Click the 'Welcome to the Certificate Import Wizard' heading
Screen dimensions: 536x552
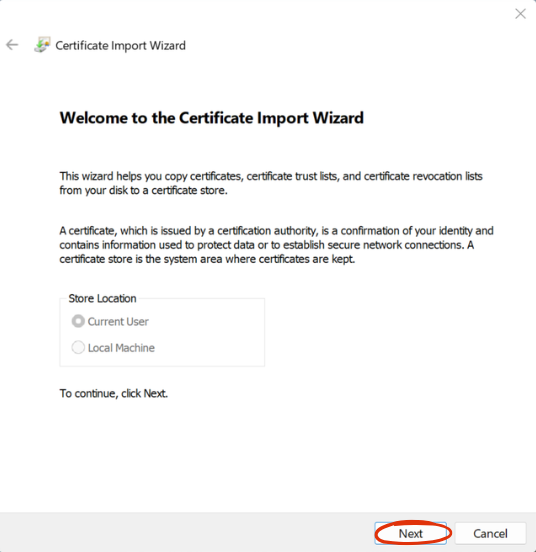pyautogui.click(x=212, y=118)
